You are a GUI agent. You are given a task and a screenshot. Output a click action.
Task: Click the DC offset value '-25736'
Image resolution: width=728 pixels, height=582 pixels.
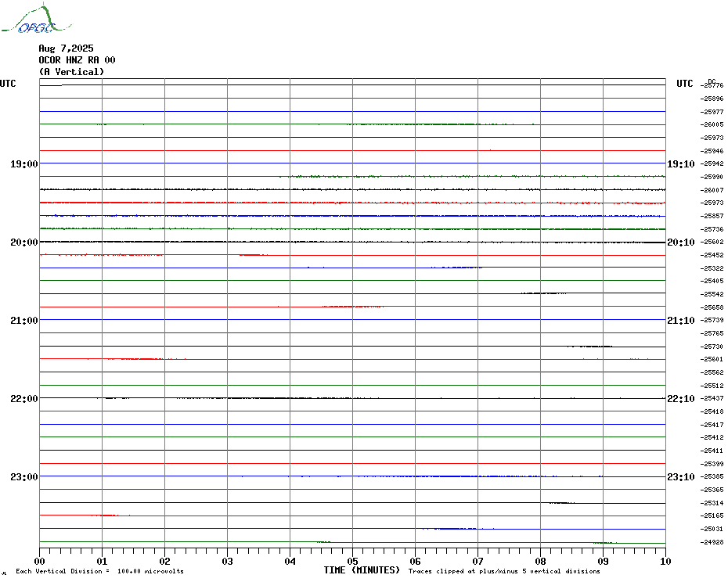click(x=712, y=229)
